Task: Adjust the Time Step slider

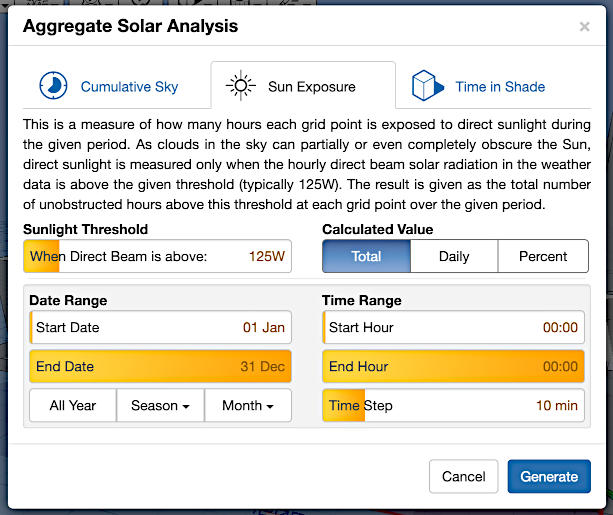Action: click(x=453, y=405)
